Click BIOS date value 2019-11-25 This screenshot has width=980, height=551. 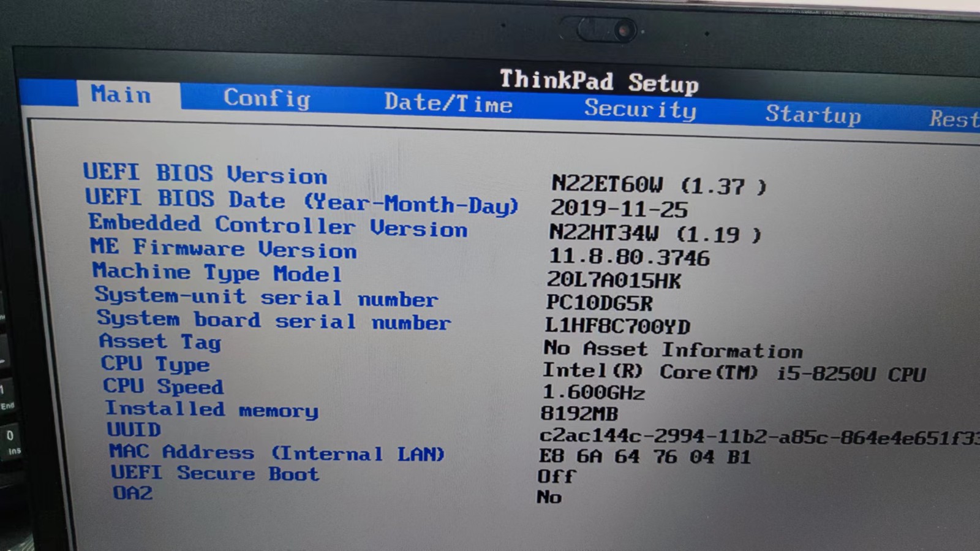tap(619, 209)
